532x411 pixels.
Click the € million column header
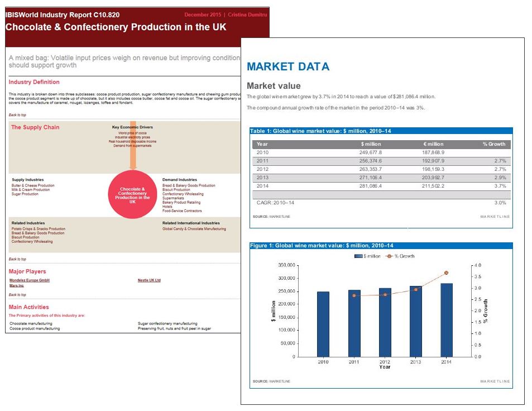[x=433, y=144]
